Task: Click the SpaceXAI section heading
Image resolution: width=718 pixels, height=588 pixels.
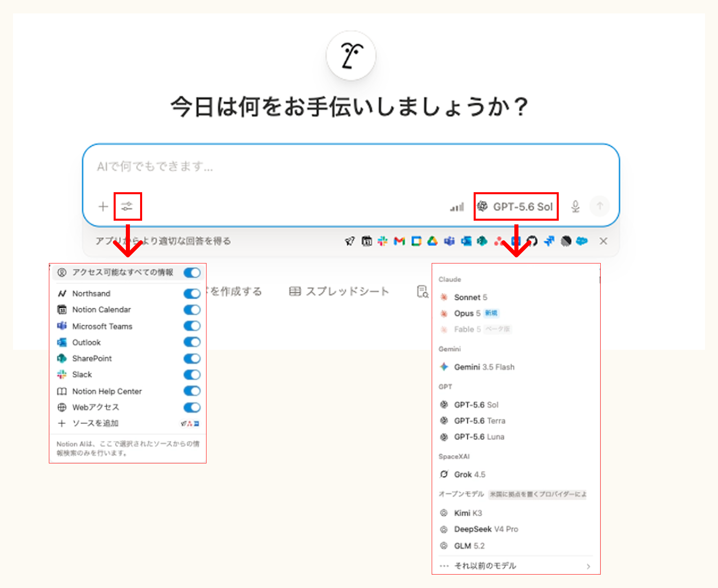Action: click(454, 456)
